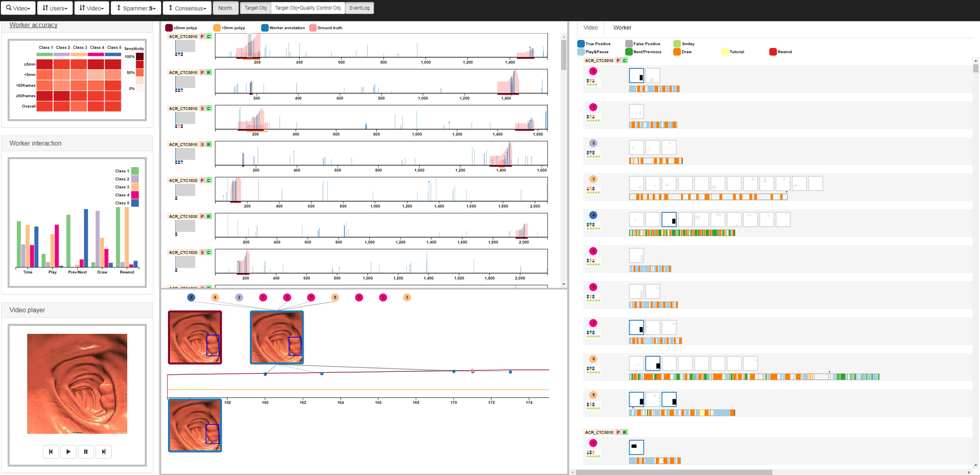Click the Rewind bar group in interaction chart
The width and height of the screenshot is (980, 475).
(127, 237)
